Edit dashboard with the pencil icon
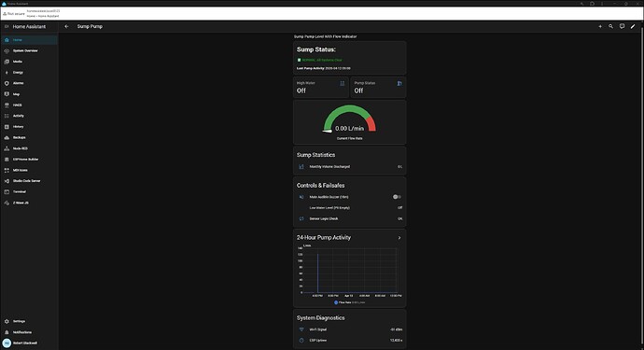Image resolution: width=644 pixels, height=350 pixels. pos(633,26)
